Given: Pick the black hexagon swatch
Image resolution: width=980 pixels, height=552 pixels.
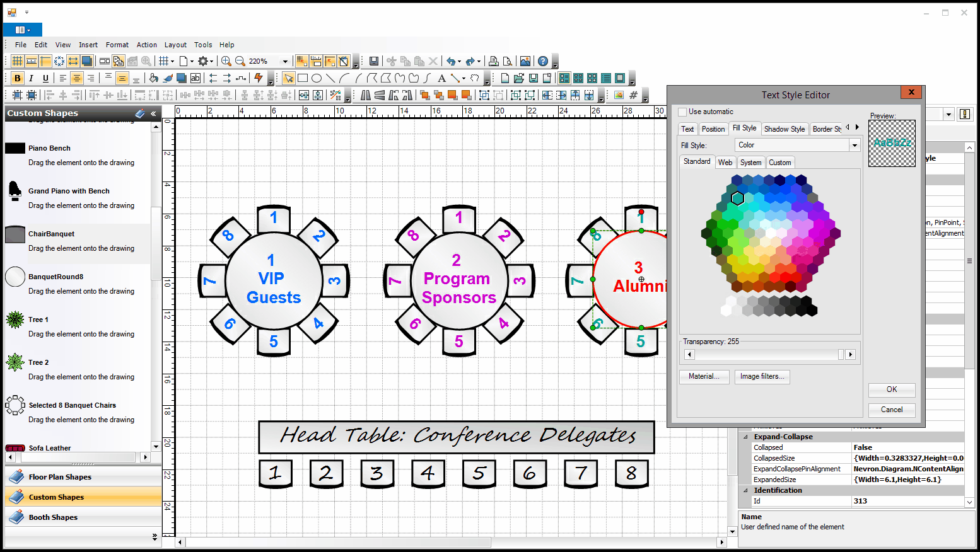Looking at the screenshot, I should 812,310.
